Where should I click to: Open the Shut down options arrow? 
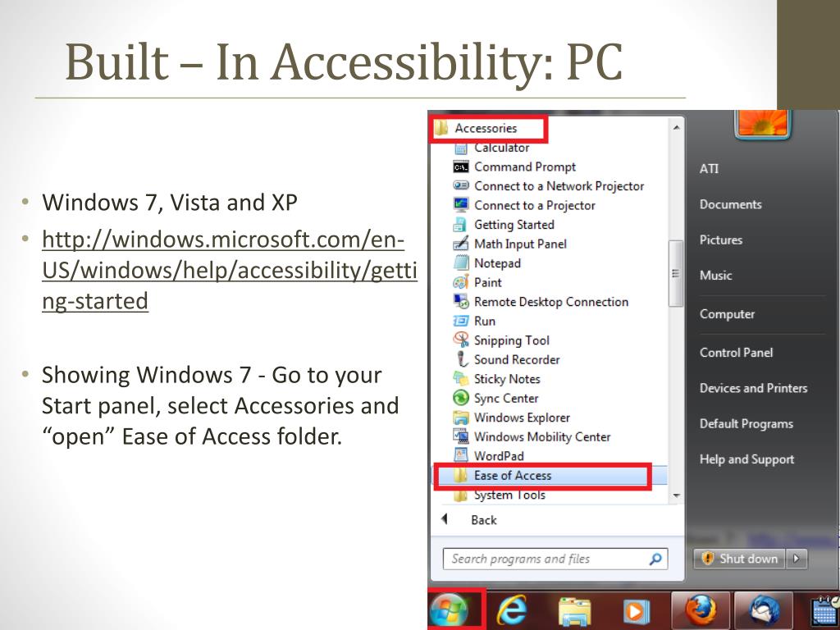796,559
